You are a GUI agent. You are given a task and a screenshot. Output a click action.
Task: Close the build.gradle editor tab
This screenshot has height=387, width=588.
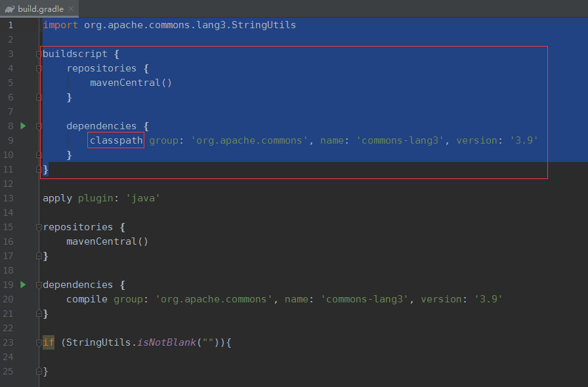(71, 9)
